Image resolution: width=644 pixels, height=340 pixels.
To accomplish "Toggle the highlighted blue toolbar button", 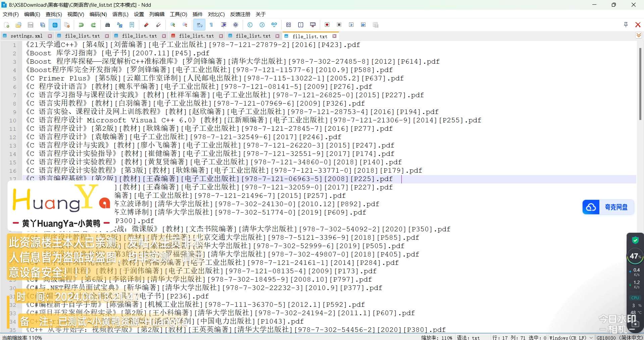I will pyautogui.click(x=55, y=25).
